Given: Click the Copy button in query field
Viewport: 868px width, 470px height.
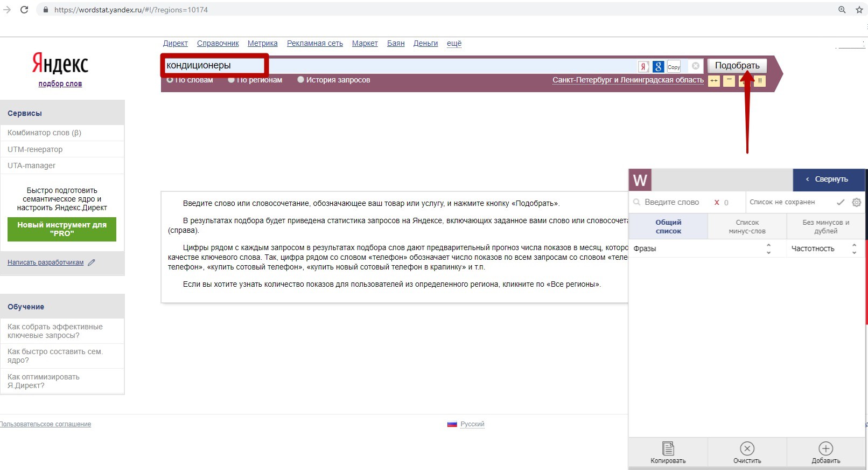Looking at the screenshot, I should coord(674,66).
